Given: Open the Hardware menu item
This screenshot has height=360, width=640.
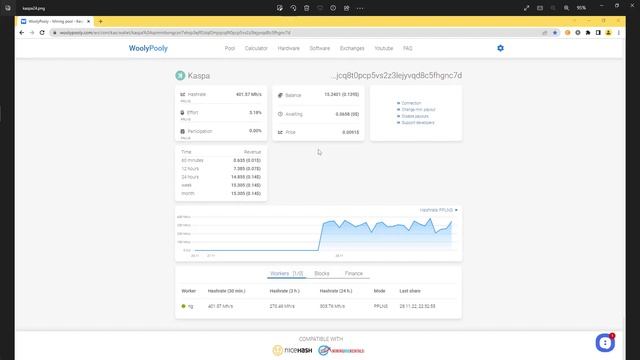Looking at the screenshot, I should point(289,48).
